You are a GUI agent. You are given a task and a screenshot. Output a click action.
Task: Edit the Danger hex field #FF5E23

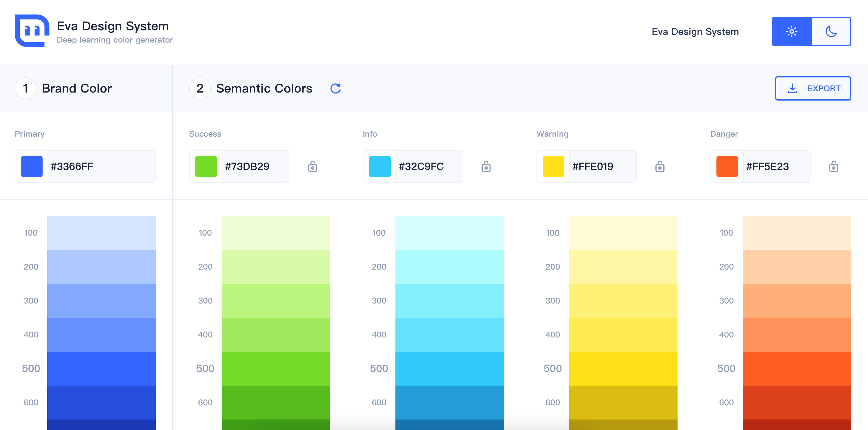click(776, 166)
